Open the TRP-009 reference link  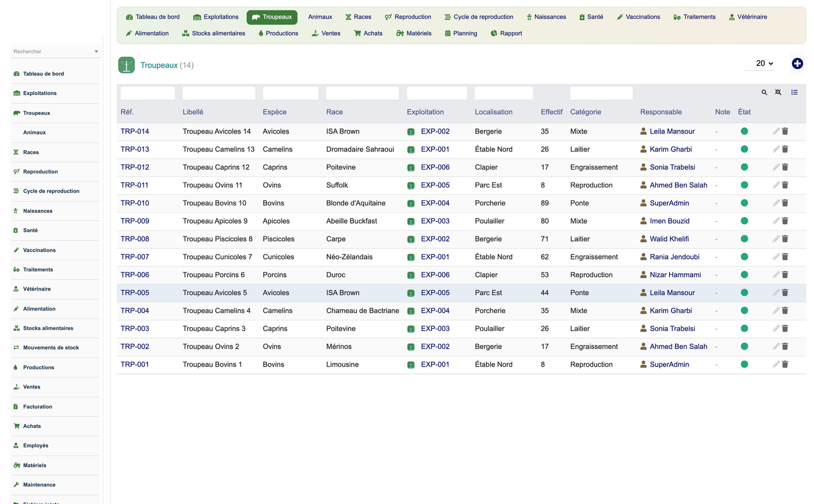click(135, 221)
